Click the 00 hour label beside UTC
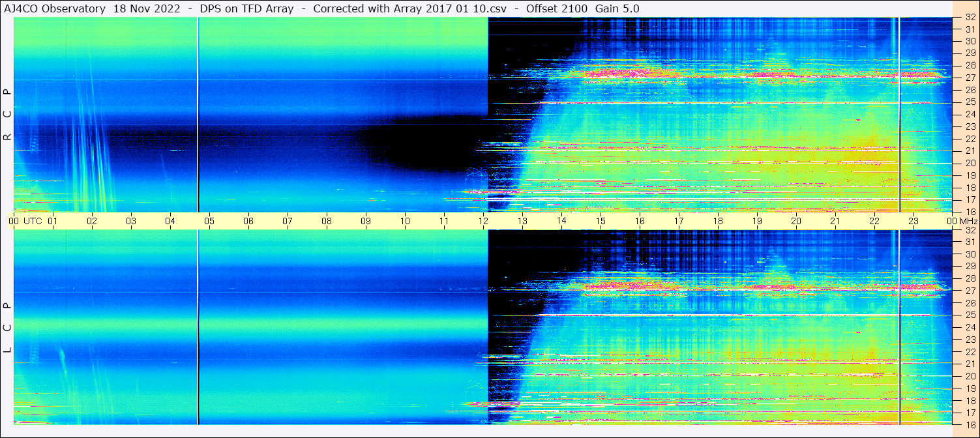980x438 pixels. (13, 221)
